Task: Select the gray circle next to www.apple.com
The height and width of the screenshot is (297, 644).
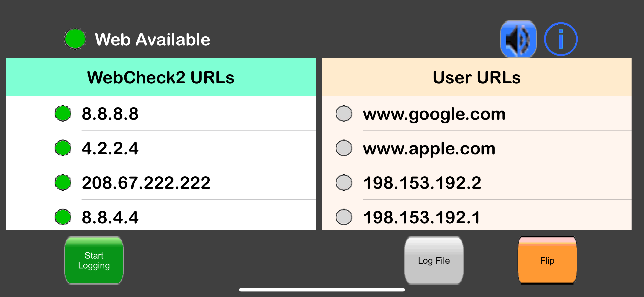Action: pyautogui.click(x=344, y=148)
